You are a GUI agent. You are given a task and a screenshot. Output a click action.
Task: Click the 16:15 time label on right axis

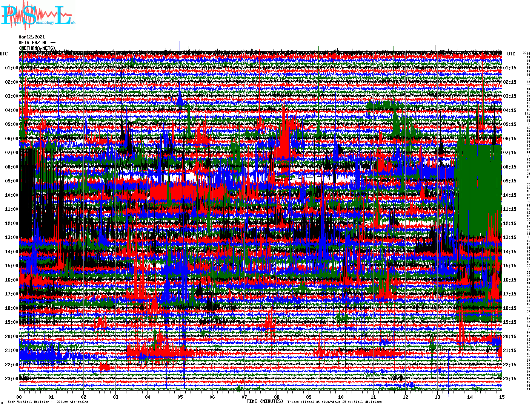[510, 280]
